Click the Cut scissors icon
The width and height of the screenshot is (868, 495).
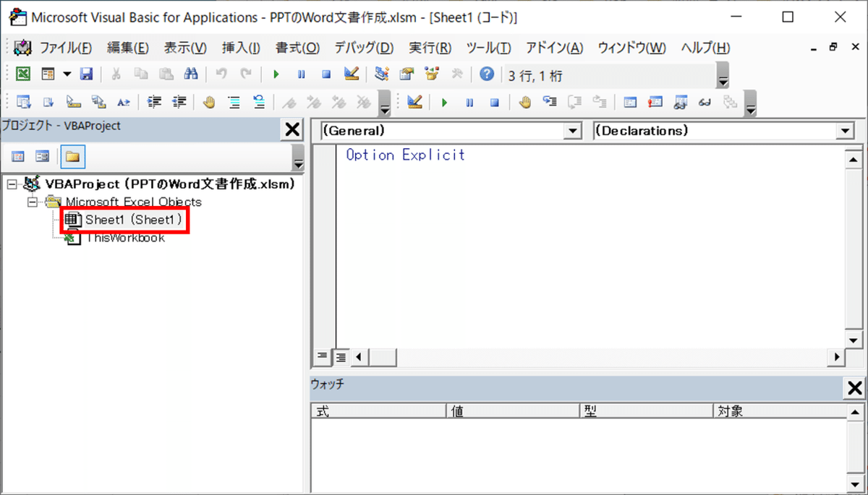pyautogui.click(x=116, y=74)
